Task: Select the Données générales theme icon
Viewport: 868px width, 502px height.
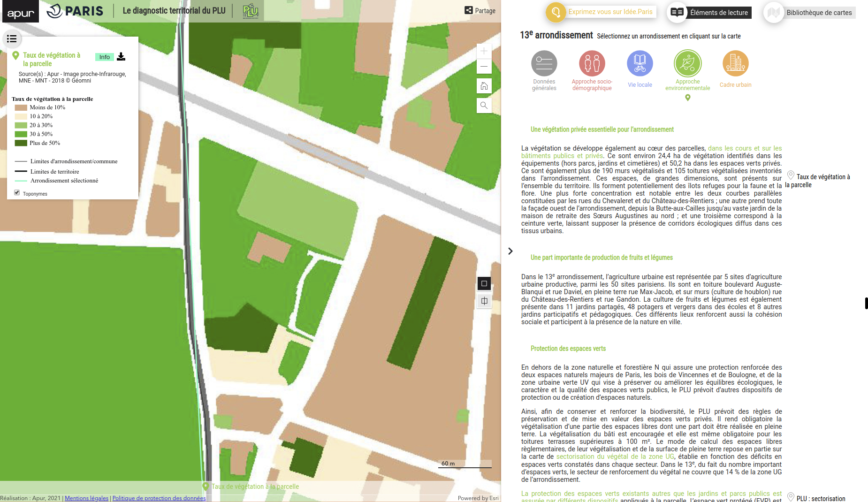Action: pyautogui.click(x=544, y=63)
